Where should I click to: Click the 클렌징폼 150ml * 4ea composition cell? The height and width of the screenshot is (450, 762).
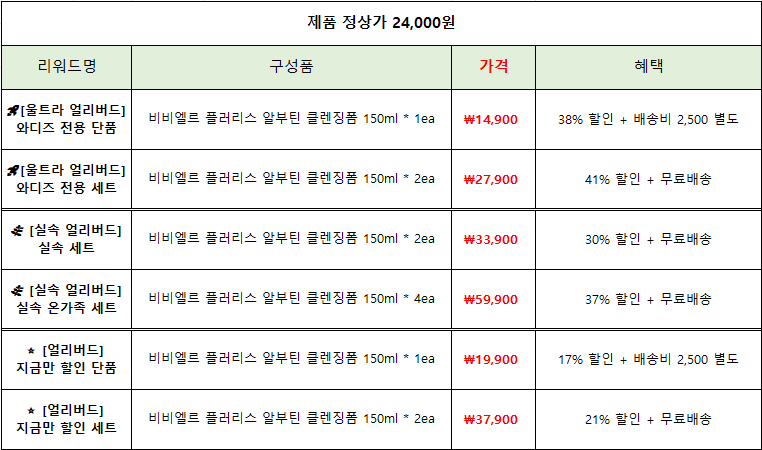click(291, 299)
